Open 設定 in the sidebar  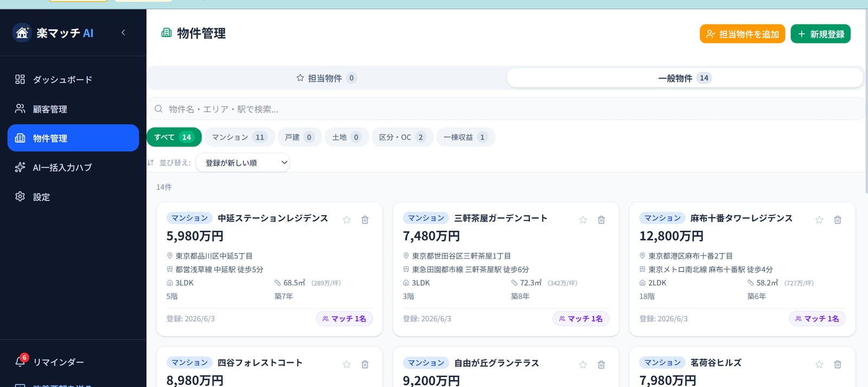click(73, 196)
